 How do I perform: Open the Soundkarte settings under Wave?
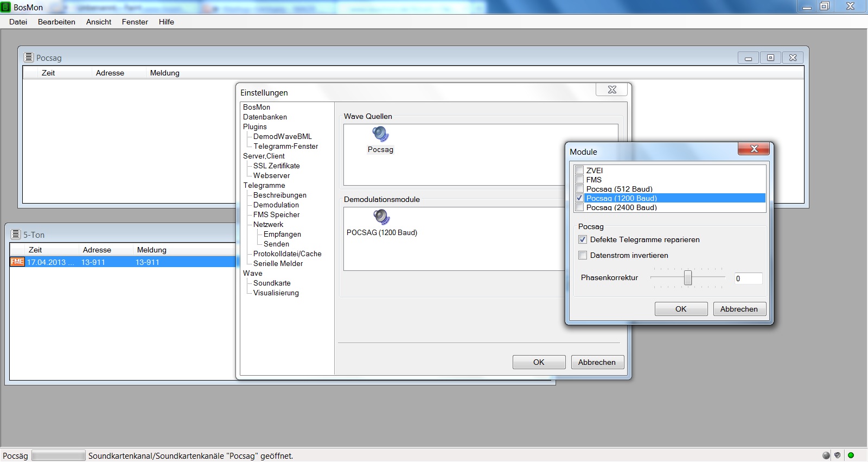272,283
